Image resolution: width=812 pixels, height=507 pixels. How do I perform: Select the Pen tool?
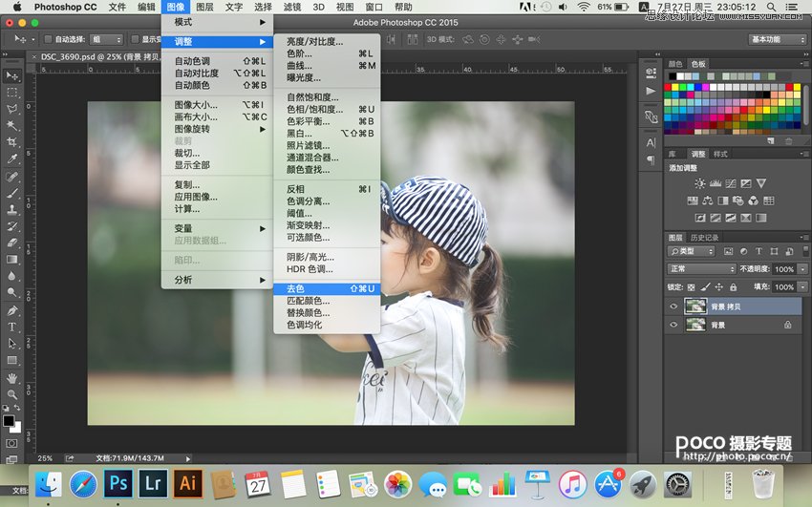click(x=11, y=311)
